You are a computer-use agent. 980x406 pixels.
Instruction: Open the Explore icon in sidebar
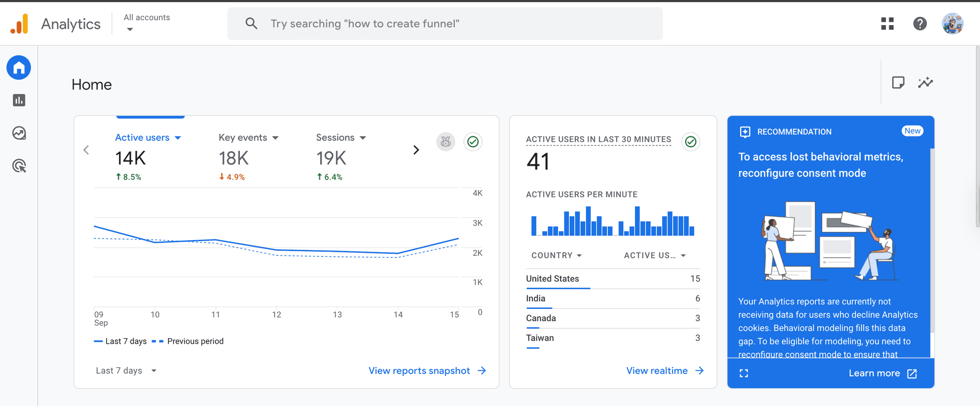[x=19, y=133]
